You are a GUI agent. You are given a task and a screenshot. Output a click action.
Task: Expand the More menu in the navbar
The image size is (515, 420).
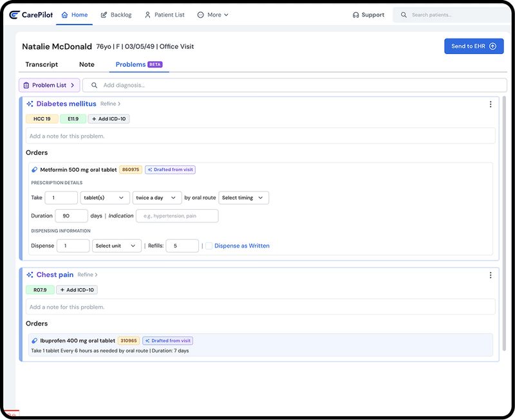(212, 14)
